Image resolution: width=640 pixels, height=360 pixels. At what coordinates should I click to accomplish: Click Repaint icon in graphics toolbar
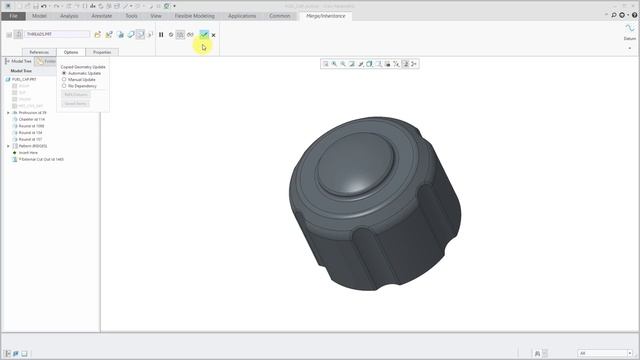point(352,64)
